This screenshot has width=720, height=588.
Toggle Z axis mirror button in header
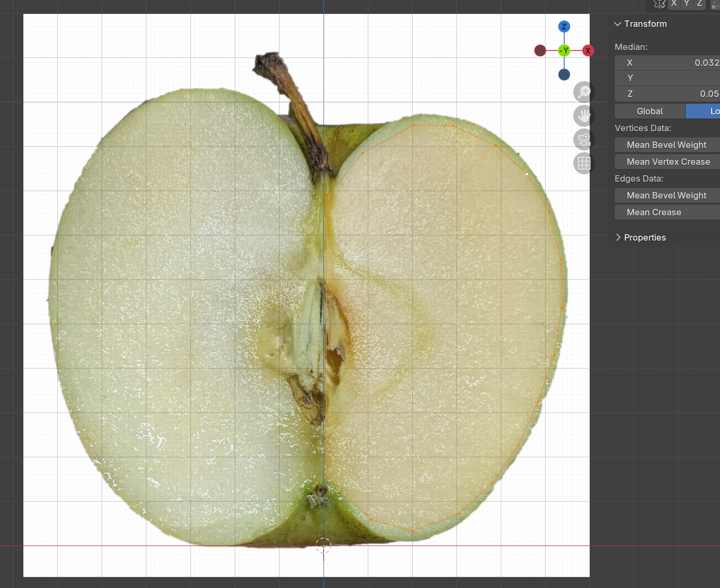699,4
